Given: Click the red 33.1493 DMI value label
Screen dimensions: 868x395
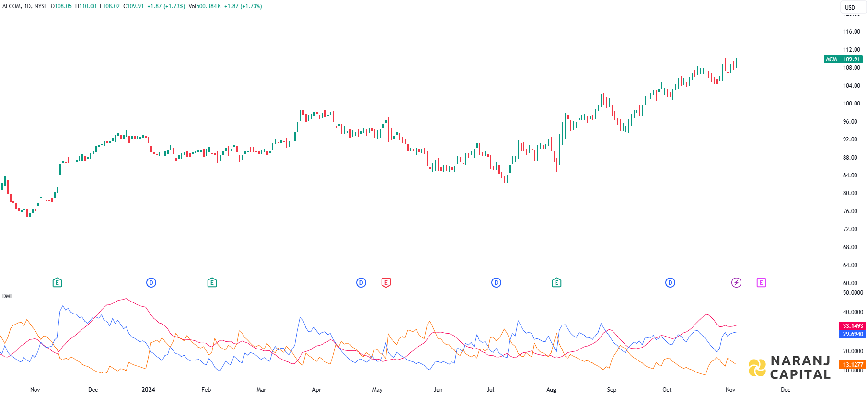Looking at the screenshot, I should tap(853, 326).
